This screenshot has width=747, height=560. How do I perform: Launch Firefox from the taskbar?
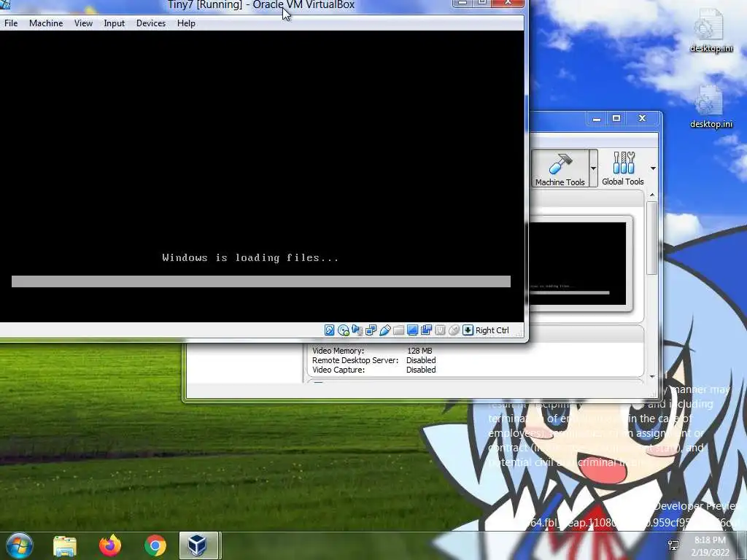pyautogui.click(x=110, y=545)
